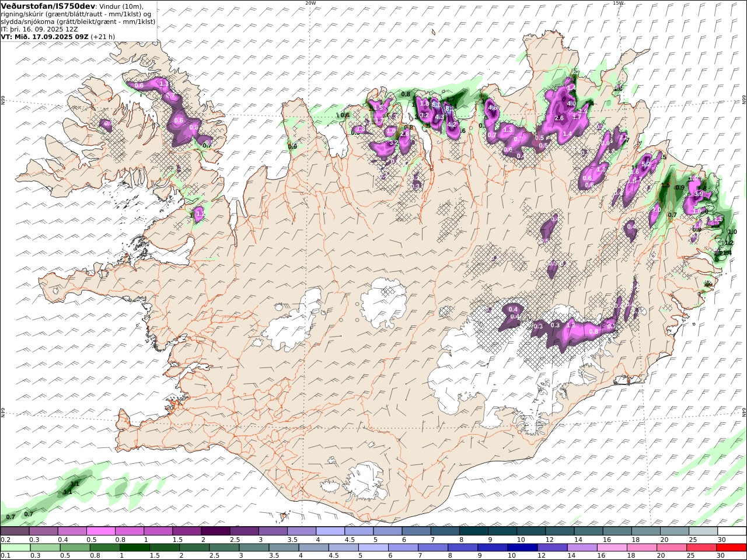Pick the palest green 0.1 swatch in rain legend
This screenshot has width=747, height=560.
point(15,548)
